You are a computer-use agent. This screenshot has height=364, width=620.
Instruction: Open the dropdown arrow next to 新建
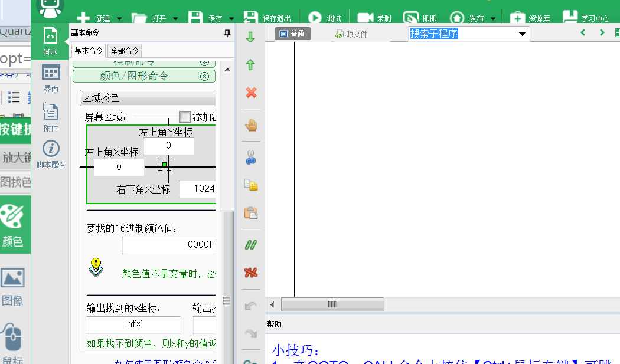pyautogui.click(x=119, y=18)
